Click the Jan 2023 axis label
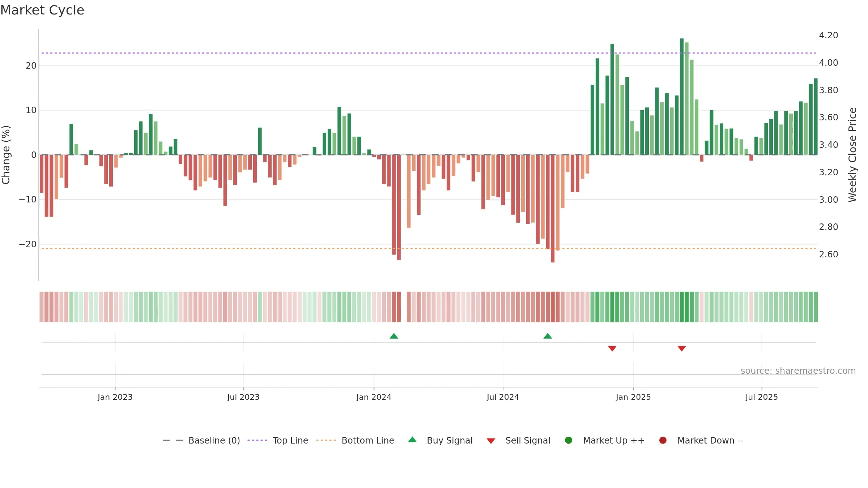The image size is (868, 488). point(115,397)
